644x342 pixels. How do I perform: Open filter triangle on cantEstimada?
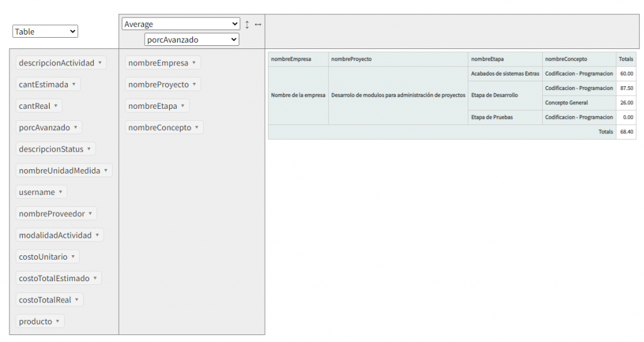click(x=74, y=84)
